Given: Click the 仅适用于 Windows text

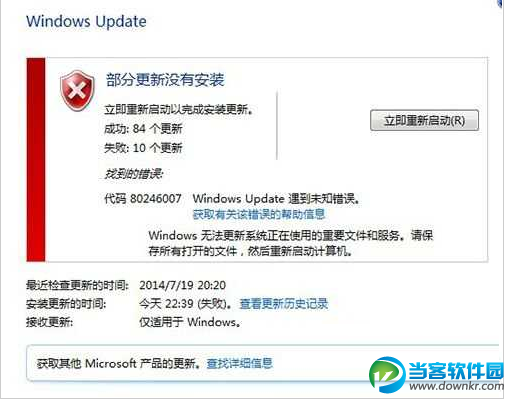Looking at the screenshot, I should click(x=190, y=322).
